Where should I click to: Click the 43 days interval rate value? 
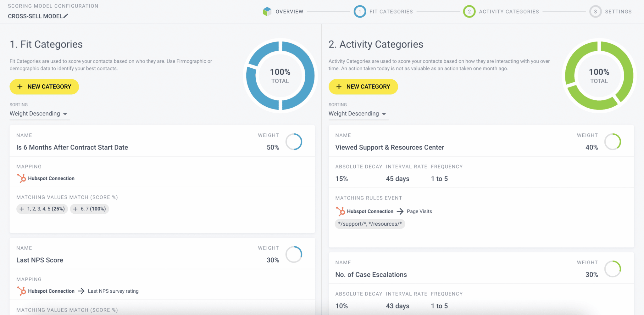tap(397, 306)
